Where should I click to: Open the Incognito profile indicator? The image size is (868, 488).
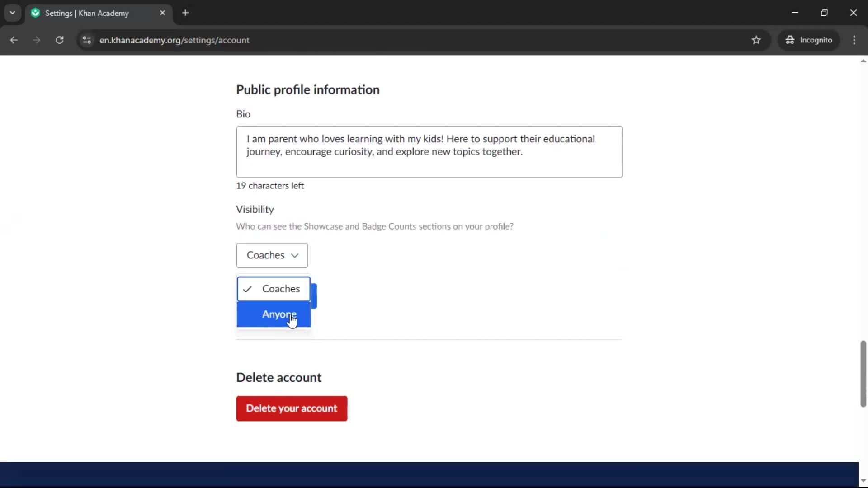pos(808,40)
